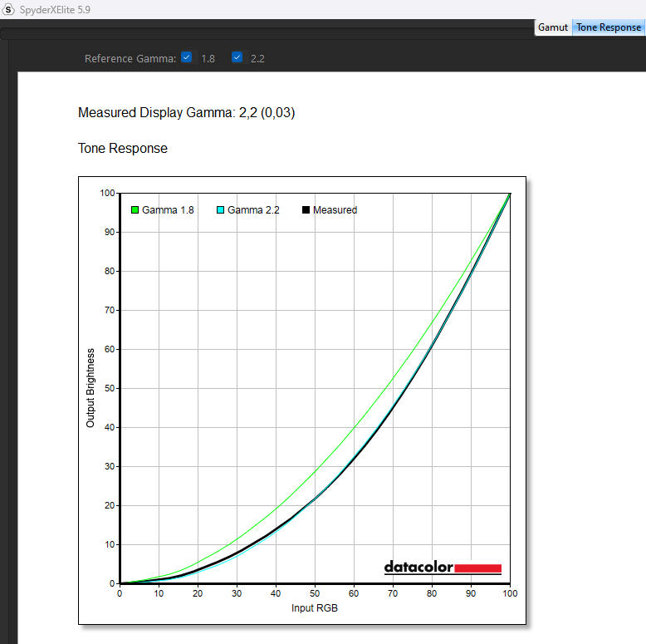The width and height of the screenshot is (646, 644).
Task: Click the Measured legend text
Action: coord(335,210)
